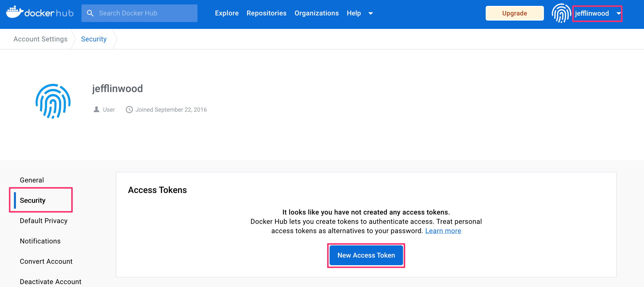Click the clock icon beside join date
The width and height of the screenshot is (644, 287).
(x=129, y=110)
